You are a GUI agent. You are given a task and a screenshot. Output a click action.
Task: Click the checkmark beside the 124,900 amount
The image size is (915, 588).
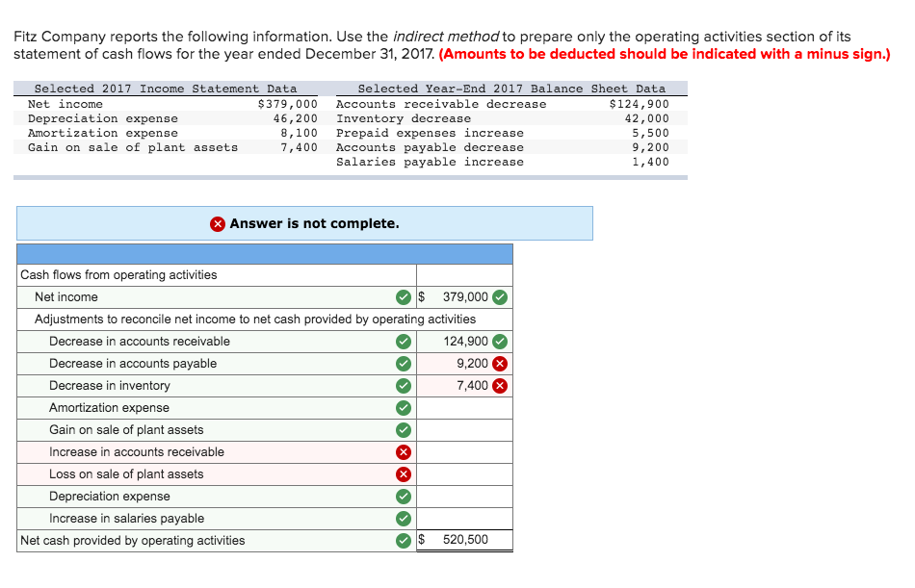[x=499, y=341]
